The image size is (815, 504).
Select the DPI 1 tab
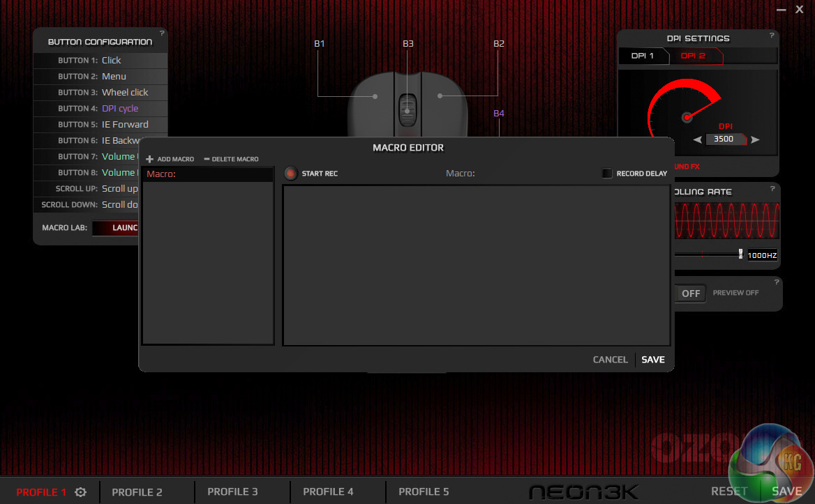tap(643, 56)
